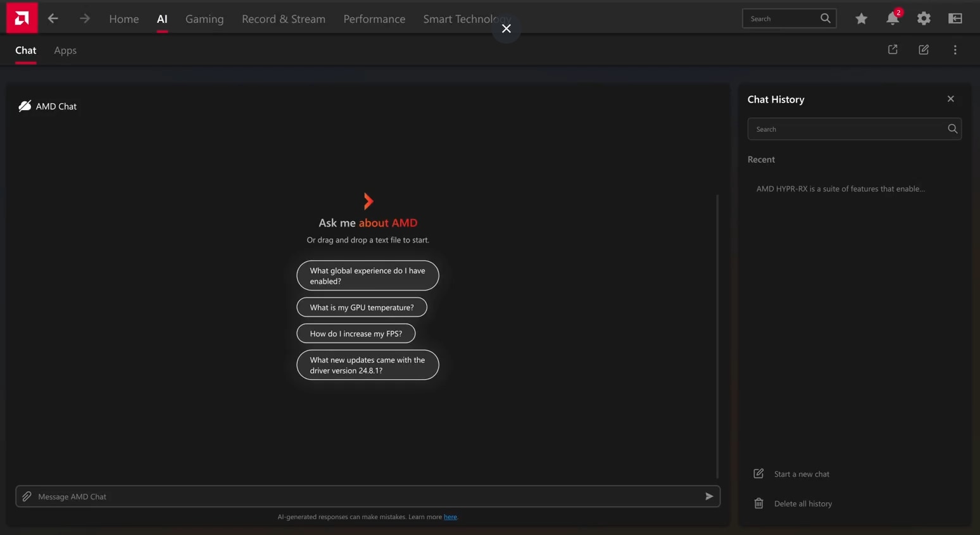Screen dimensions: 980x535
Task: Click 'Start a new chat' label
Action: point(801,474)
